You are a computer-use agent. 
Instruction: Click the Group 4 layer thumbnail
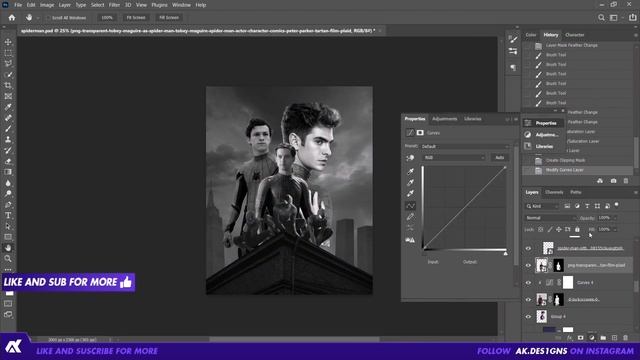542,317
